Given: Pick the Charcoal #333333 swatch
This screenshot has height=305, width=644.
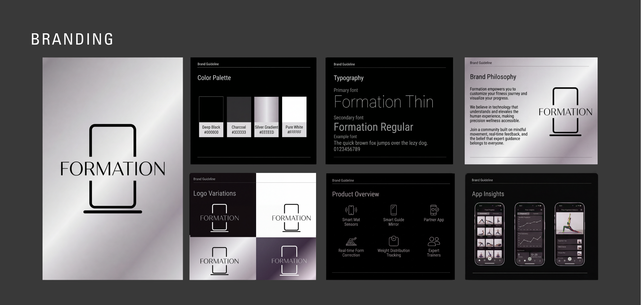Looking at the screenshot, I should click(x=239, y=117).
